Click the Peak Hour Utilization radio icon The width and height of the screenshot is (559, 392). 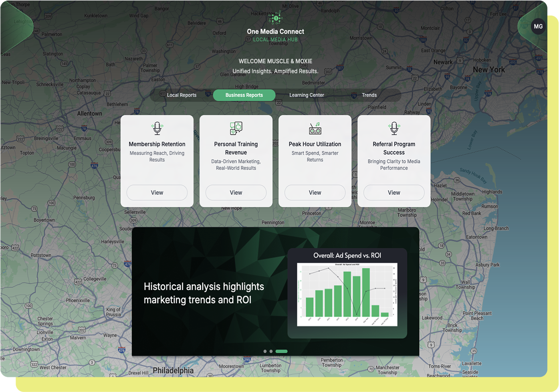(315, 128)
